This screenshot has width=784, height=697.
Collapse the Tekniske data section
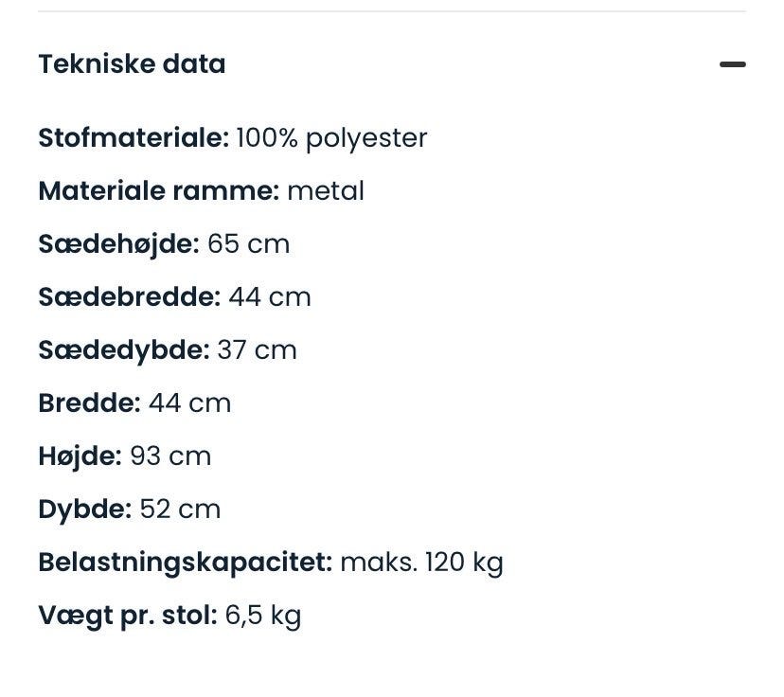tap(731, 64)
